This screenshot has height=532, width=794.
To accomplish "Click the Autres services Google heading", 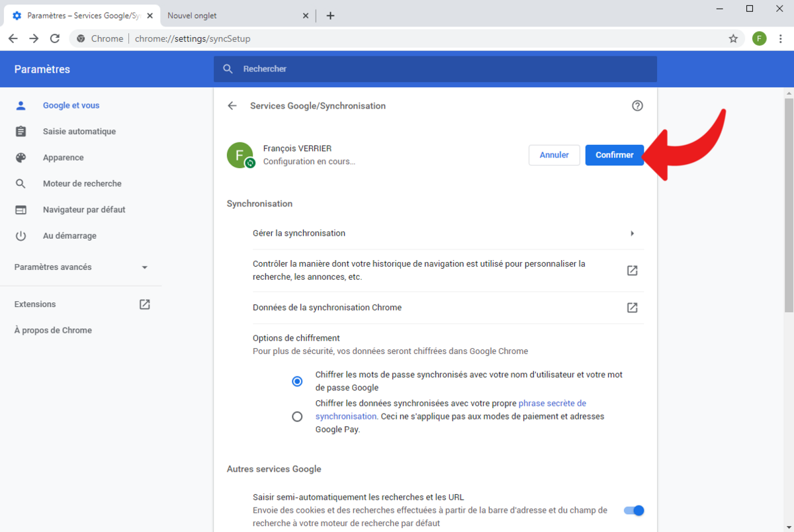I will [x=274, y=469].
